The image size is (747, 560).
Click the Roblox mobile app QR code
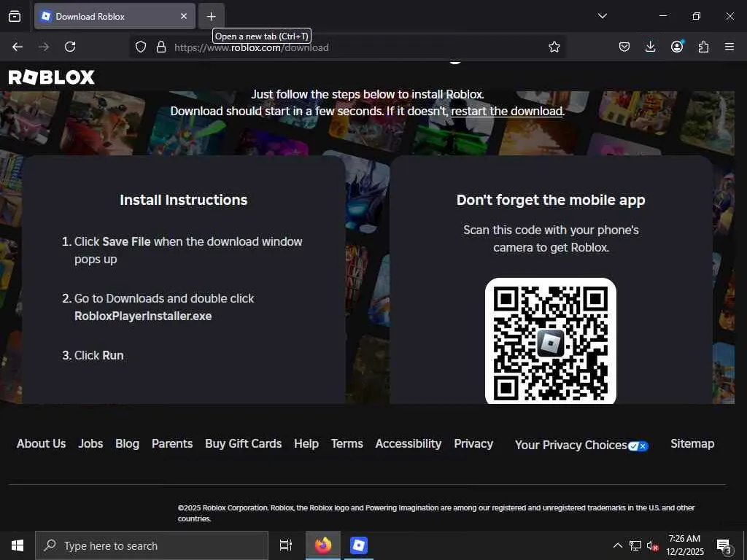pyautogui.click(x=551, y=341)
